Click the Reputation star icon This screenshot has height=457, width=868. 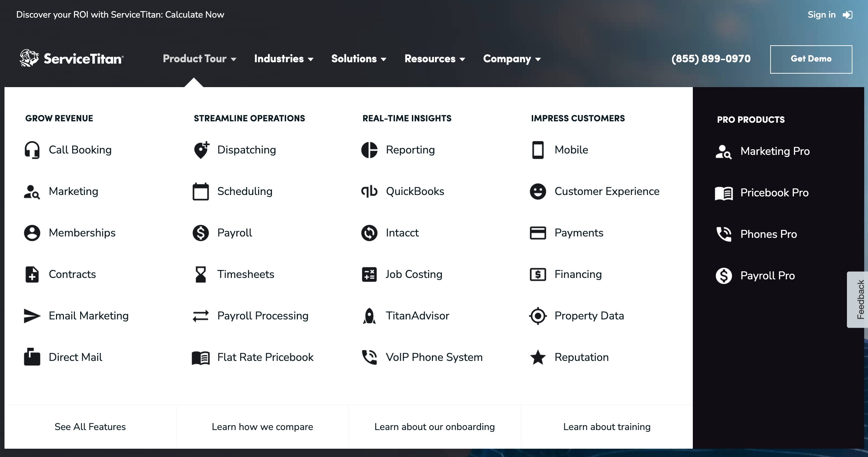coord(538,357)
